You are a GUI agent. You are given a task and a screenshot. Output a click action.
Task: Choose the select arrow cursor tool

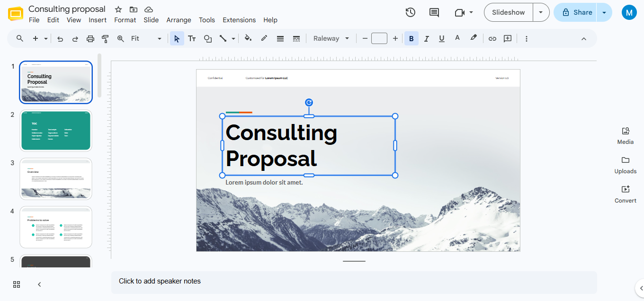tap(177, 39)
